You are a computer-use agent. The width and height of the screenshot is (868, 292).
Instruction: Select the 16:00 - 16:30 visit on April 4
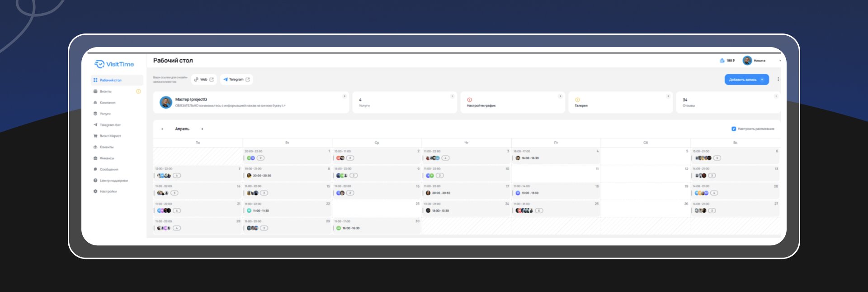tap(527, 158)
